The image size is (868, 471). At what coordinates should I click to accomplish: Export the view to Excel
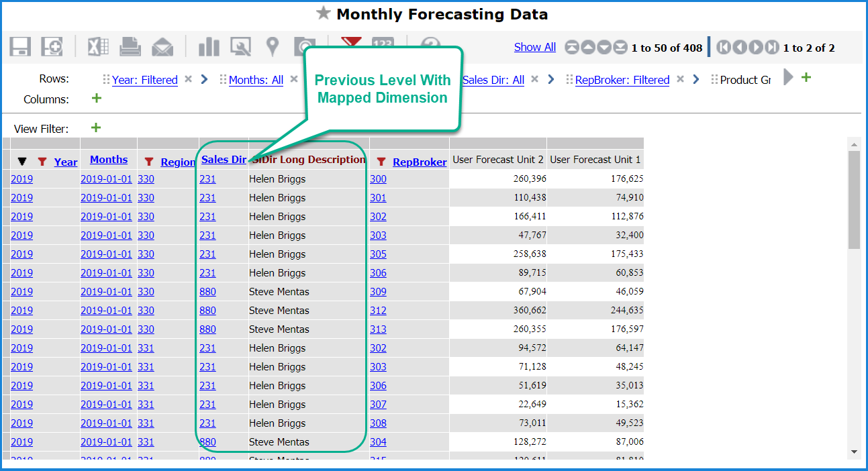[x=98, y=47]
